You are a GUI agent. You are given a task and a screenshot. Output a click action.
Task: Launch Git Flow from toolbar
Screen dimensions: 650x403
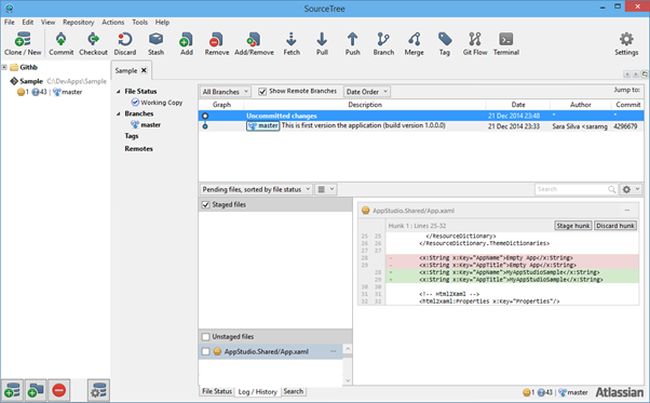point(474,41)
